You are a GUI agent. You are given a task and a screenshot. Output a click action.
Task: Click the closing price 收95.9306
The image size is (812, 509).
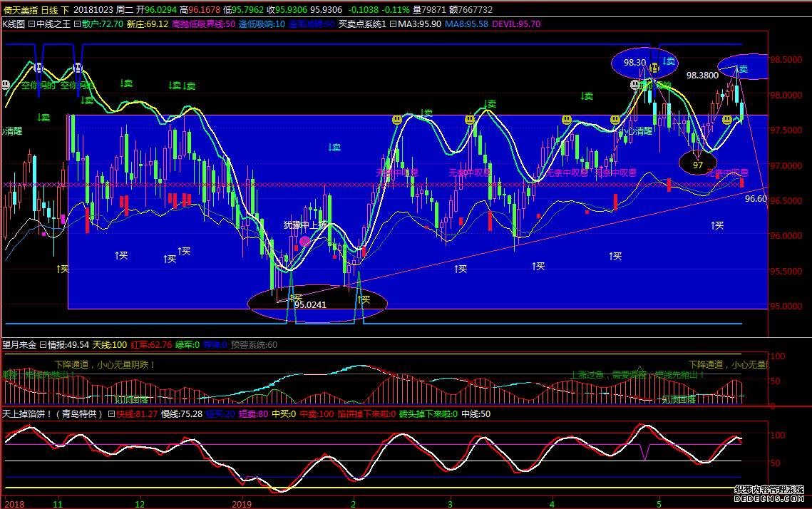click(x=287, y=10)
